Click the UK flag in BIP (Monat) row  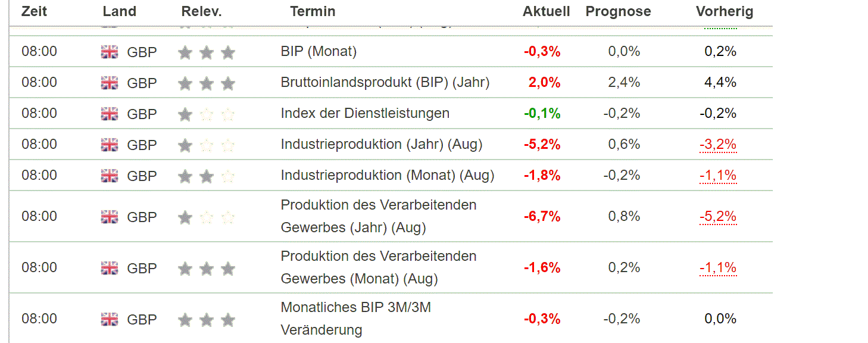point(110,52)
